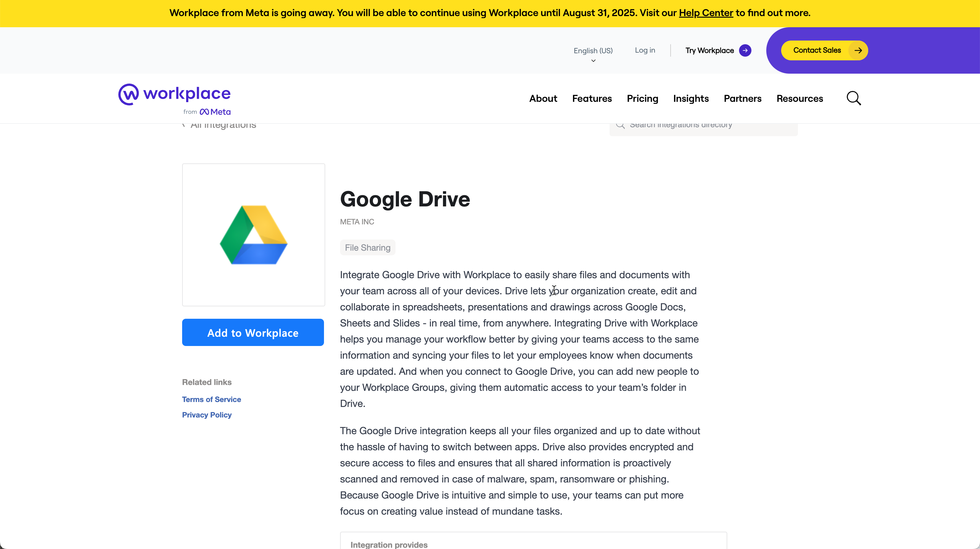The image size is (980, 549).
Task: Click the back chevron beside All integrations
Action: tap(184, 125)
